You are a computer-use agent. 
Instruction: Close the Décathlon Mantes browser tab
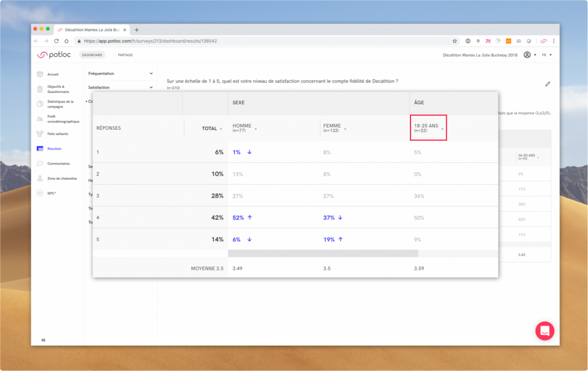coord(125,30)
